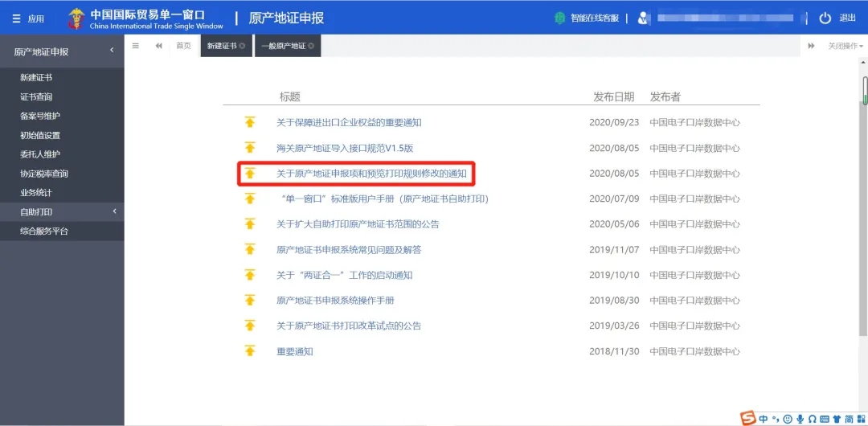Click hamburger menu icon next to 应用
The width and height of the screenshot is (868, 426).
pos(16,18)
